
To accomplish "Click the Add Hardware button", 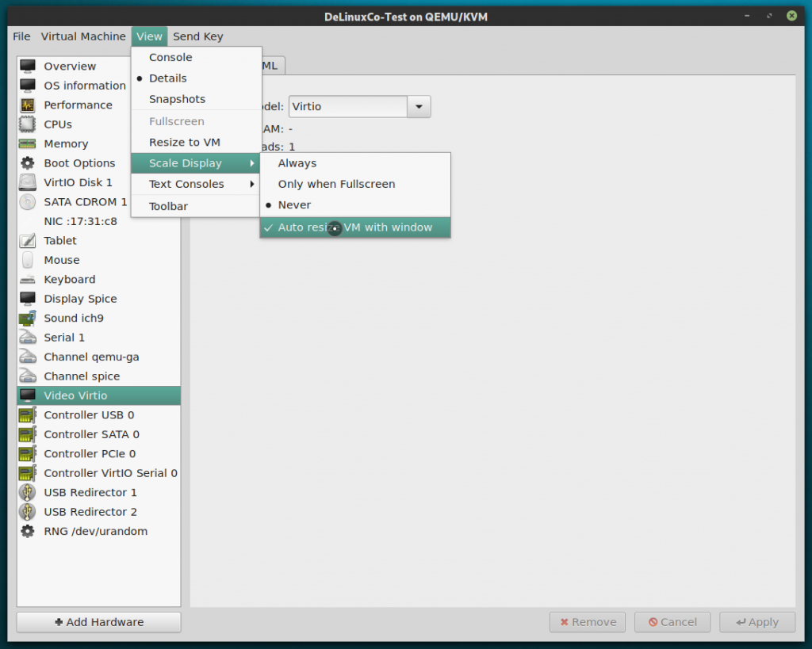I will point(98,621).
